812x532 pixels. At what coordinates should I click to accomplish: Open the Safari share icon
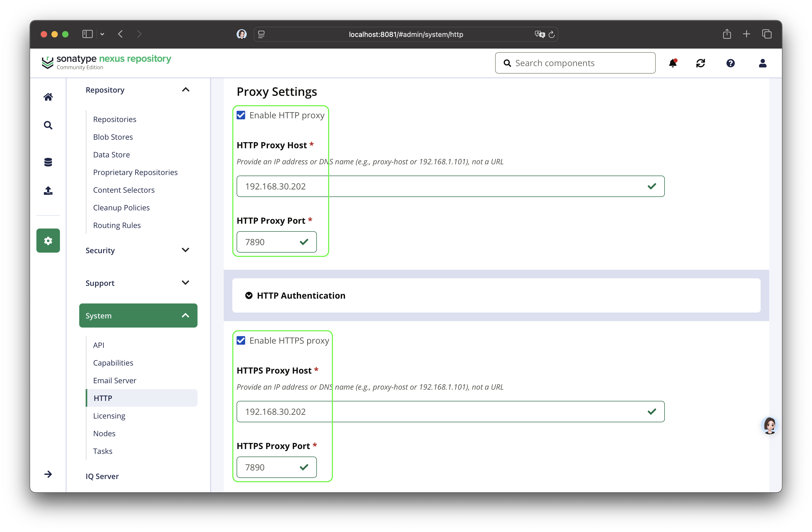click(x=727, y=34)
